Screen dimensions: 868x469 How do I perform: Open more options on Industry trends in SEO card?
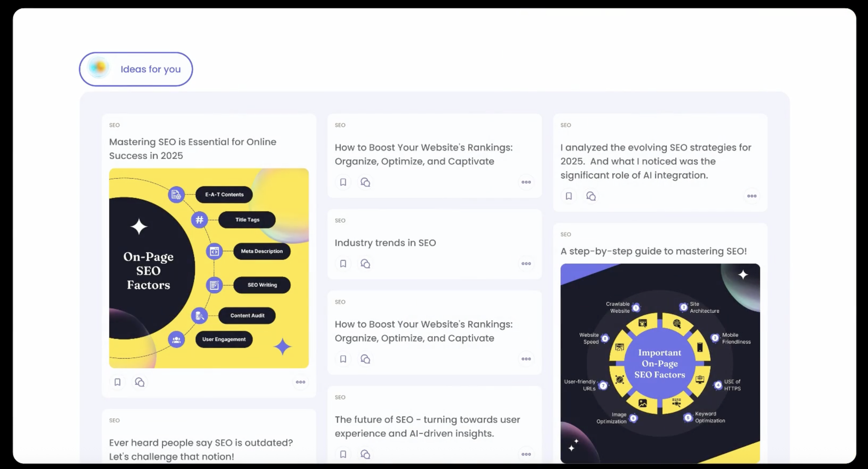click(x=526, y=264)
